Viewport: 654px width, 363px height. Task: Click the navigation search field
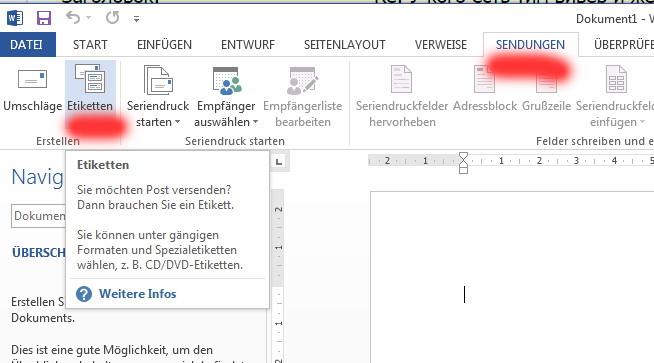[x=38, y=216]
